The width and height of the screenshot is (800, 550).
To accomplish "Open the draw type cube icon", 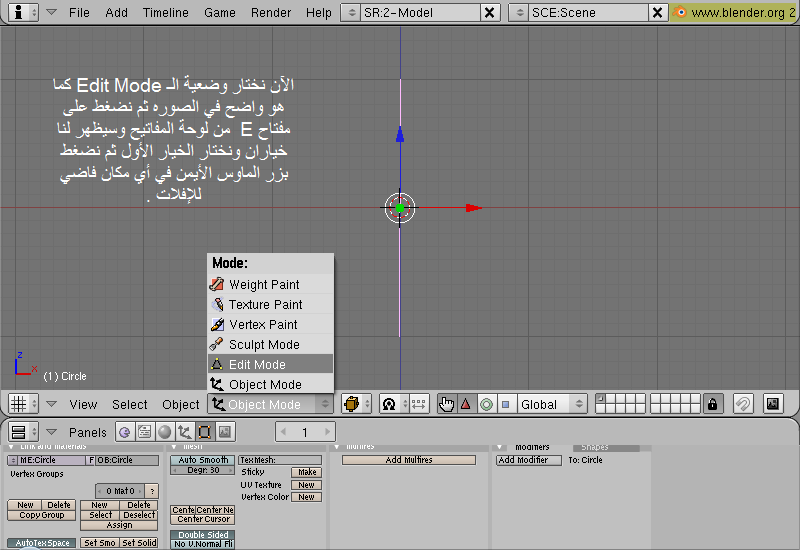I will click(x=356, y=404).
